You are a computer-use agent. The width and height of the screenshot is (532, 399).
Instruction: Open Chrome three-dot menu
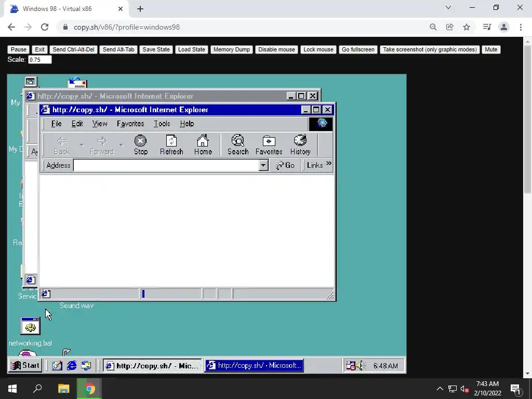click(521, 27)
